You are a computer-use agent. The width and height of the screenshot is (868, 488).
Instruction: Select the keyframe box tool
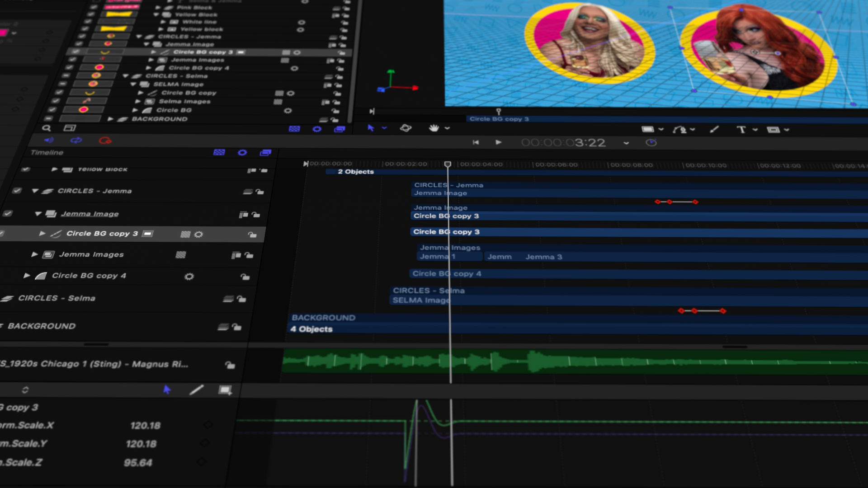pyautogui.click(x=225, y=390)
